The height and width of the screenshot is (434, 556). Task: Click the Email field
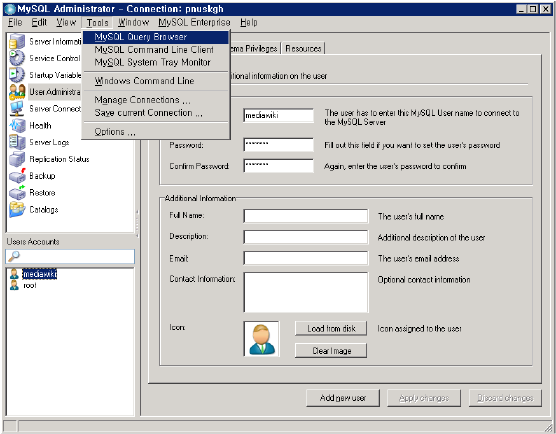tap(306, 258)
